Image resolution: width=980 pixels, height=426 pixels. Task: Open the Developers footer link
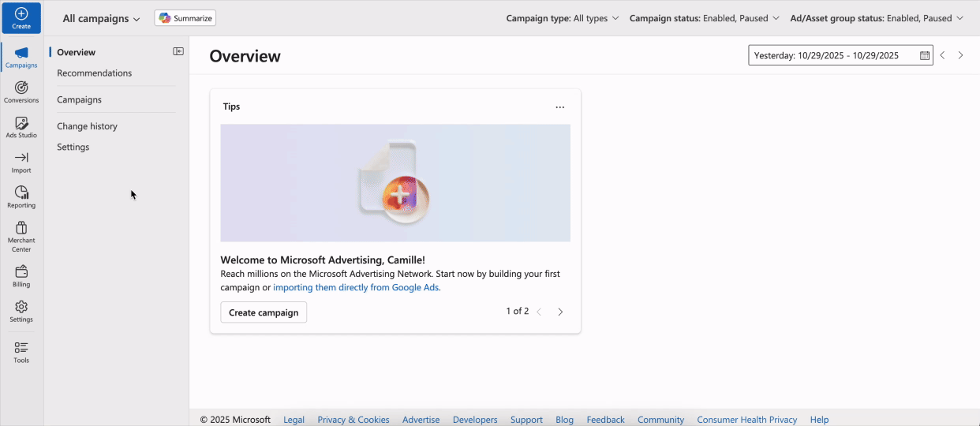click(475, 420)
